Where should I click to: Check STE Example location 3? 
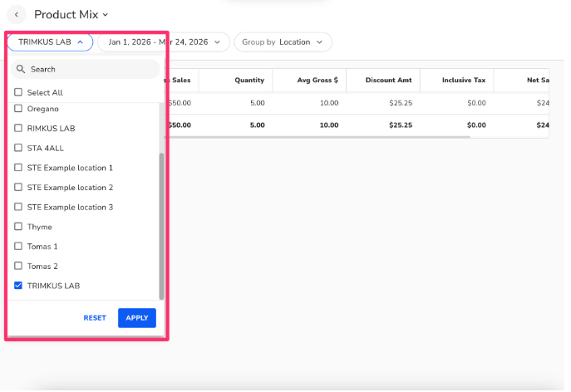click(x=18, y=207)
